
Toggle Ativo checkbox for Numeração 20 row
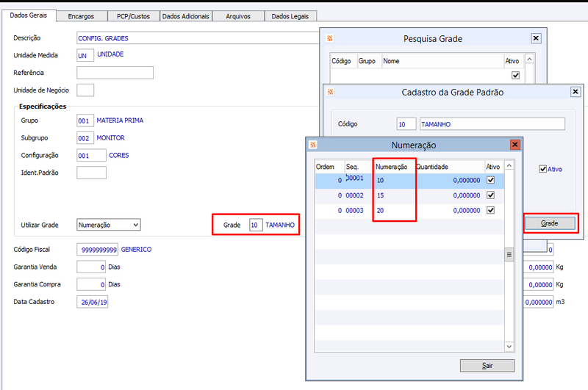coord(490,210)
